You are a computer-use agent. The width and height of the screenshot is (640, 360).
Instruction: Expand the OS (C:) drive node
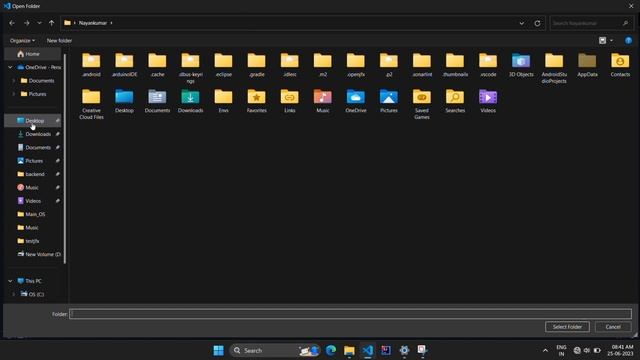14,294
